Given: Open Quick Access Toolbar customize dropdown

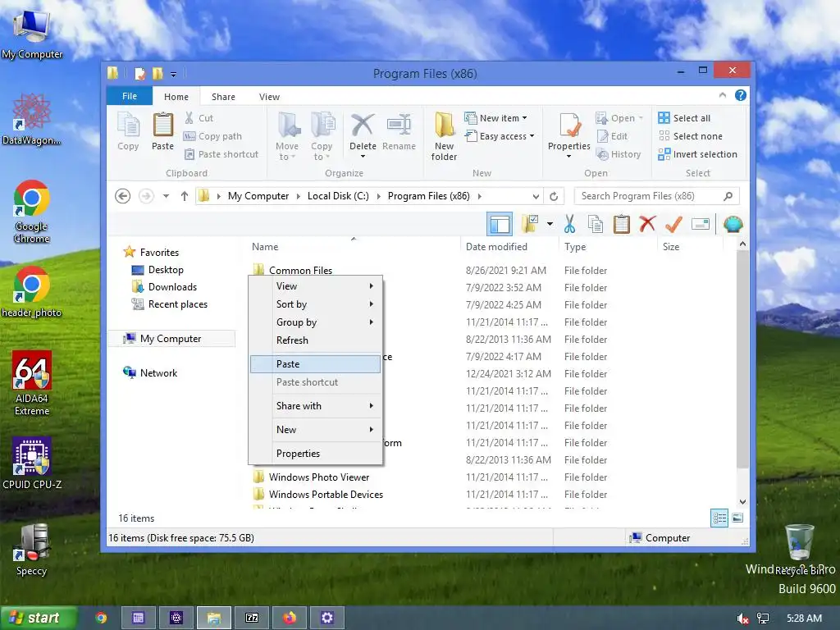Looking at the screenshot, I should pyautogui.click(x=173, y=74).
